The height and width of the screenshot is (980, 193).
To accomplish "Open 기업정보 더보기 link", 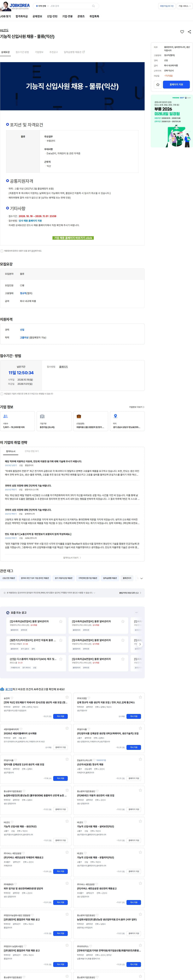I will [x=137, y=407].
